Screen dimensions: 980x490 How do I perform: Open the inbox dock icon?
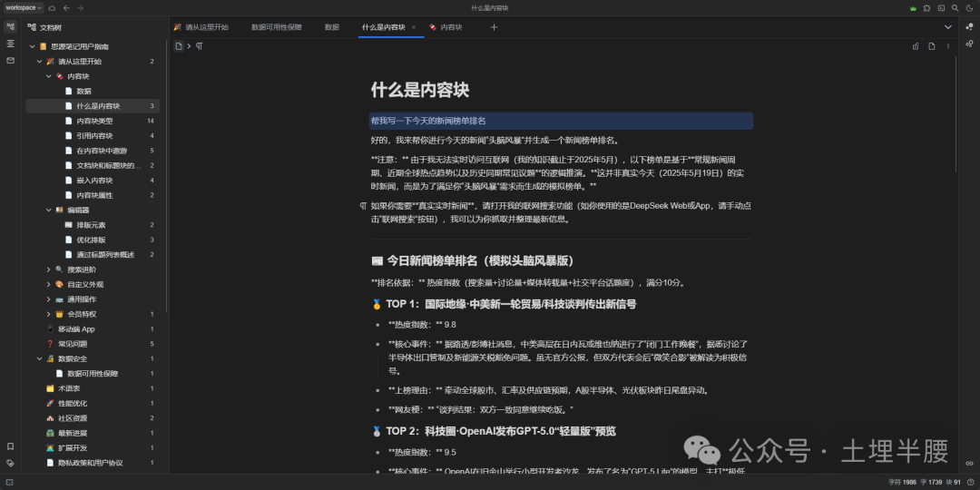(x=10, y=61)
